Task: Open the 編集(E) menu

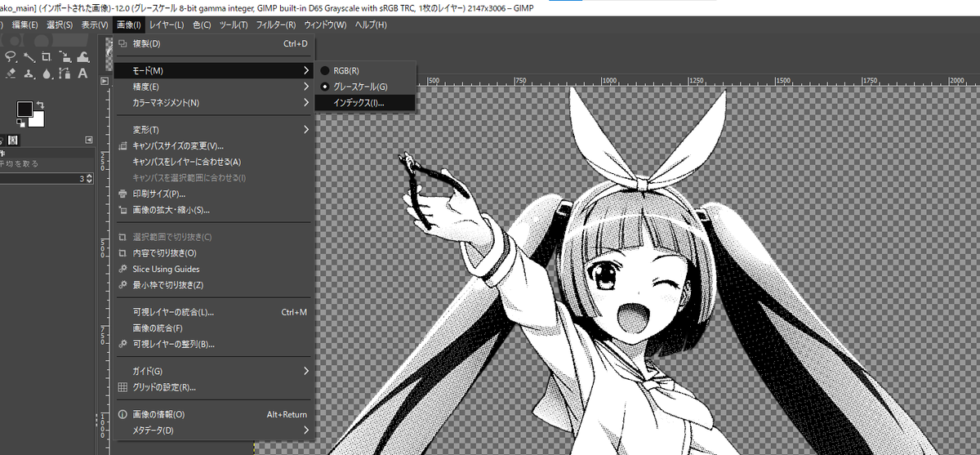Action: click(x=24, y=25)
